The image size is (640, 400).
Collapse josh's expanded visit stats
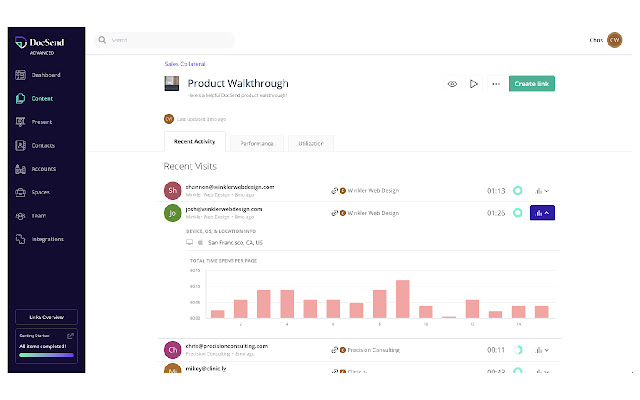coord(543,212)
